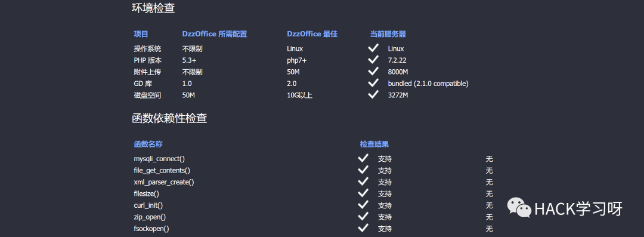Click the checkmark beside PHP version 7.2.22

coord(373,60)
